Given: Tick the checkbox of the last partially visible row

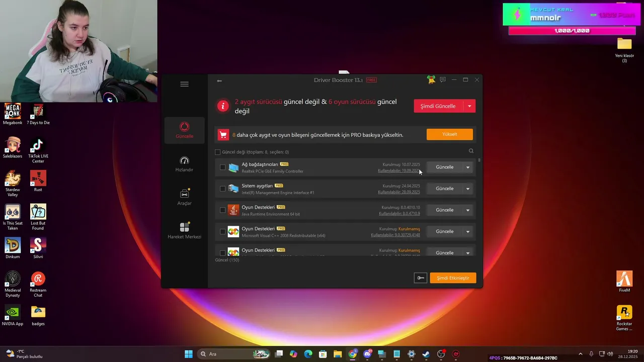Looking at the screenshot, I should tap(223, 253).
